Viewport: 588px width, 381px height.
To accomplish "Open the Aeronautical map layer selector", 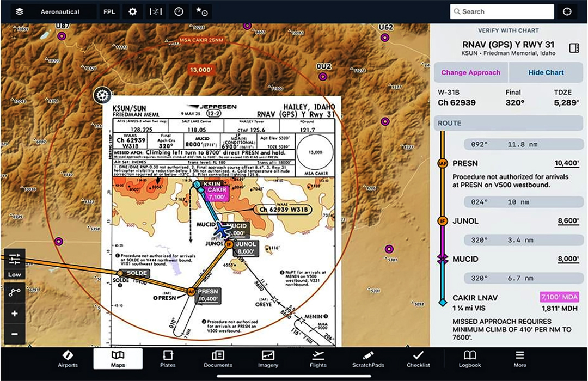I will 60,11.
